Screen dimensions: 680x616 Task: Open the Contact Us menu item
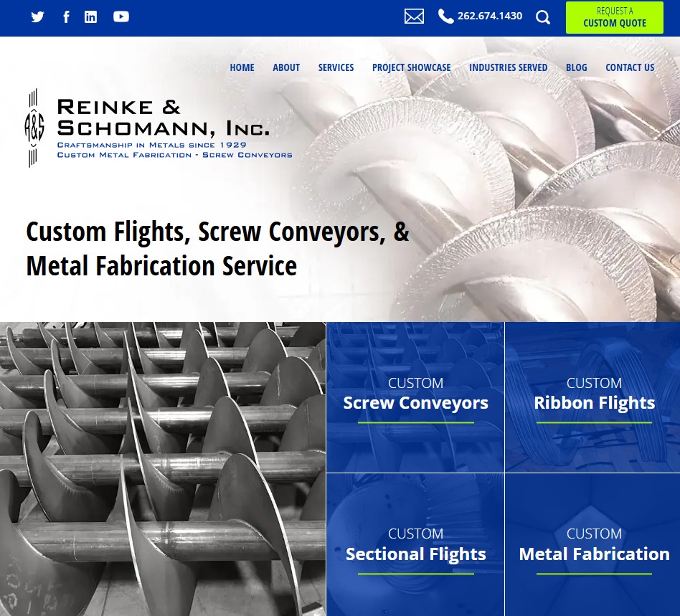pos(630,67)
